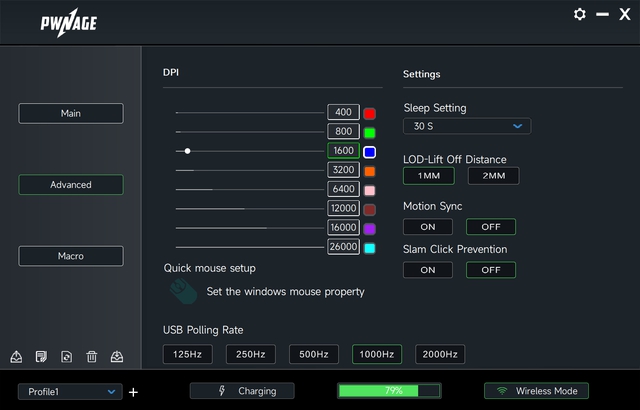Click the orange color swatch for 3200 DPI

(x=369, y=171)
